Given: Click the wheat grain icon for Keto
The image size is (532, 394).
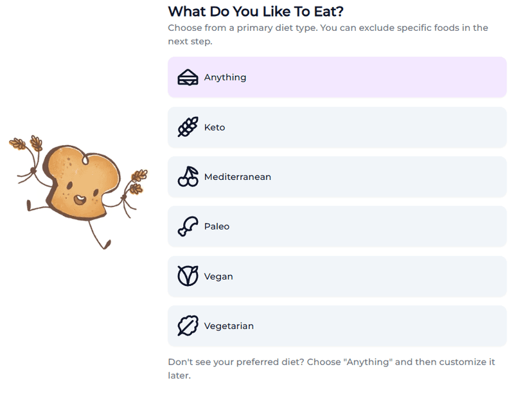Looking at the screenshot, I should [188, 127].
